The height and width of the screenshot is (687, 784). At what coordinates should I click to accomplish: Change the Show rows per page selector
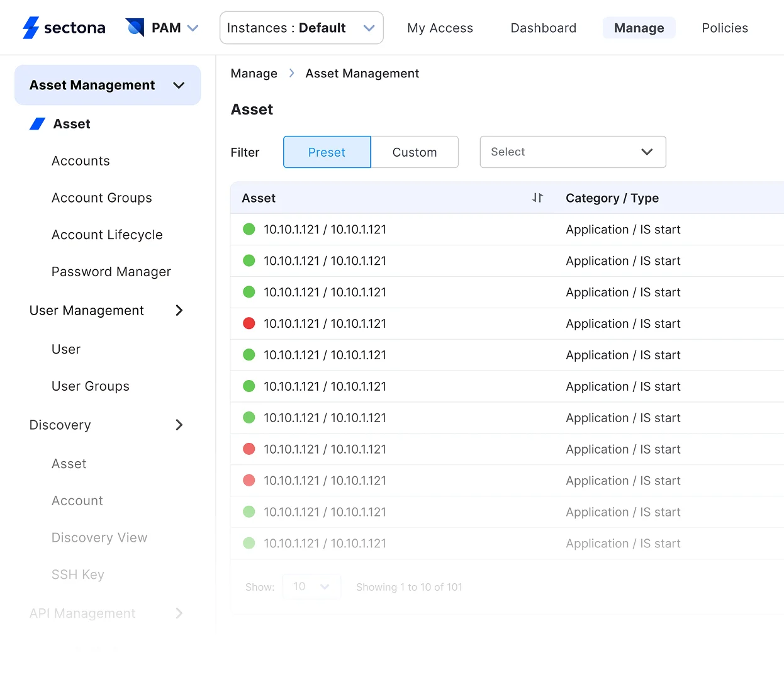coord(311,586)
